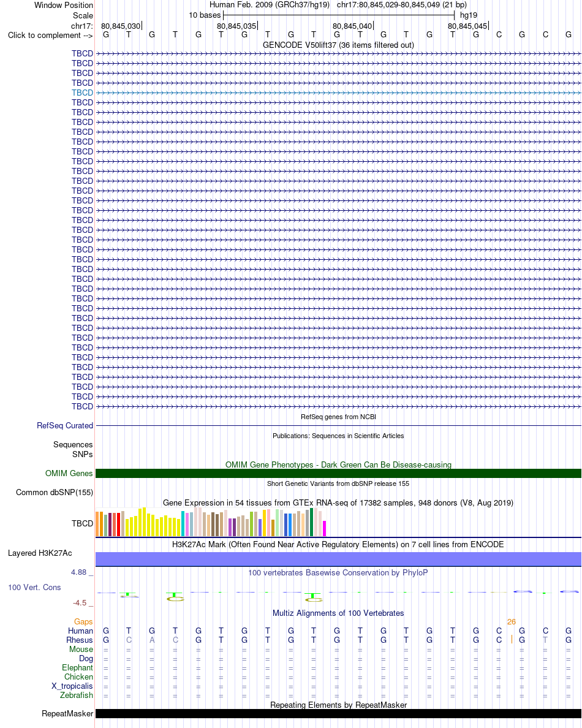Click the H3K27Ac Mark track title

pyautogui.click(x=338, y=545)
